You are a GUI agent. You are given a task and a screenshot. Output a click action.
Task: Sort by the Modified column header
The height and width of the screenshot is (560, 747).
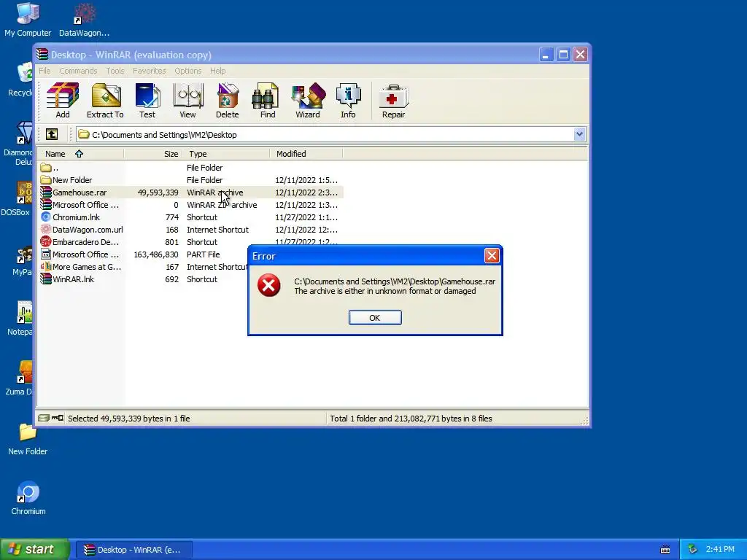click(306, 154)
